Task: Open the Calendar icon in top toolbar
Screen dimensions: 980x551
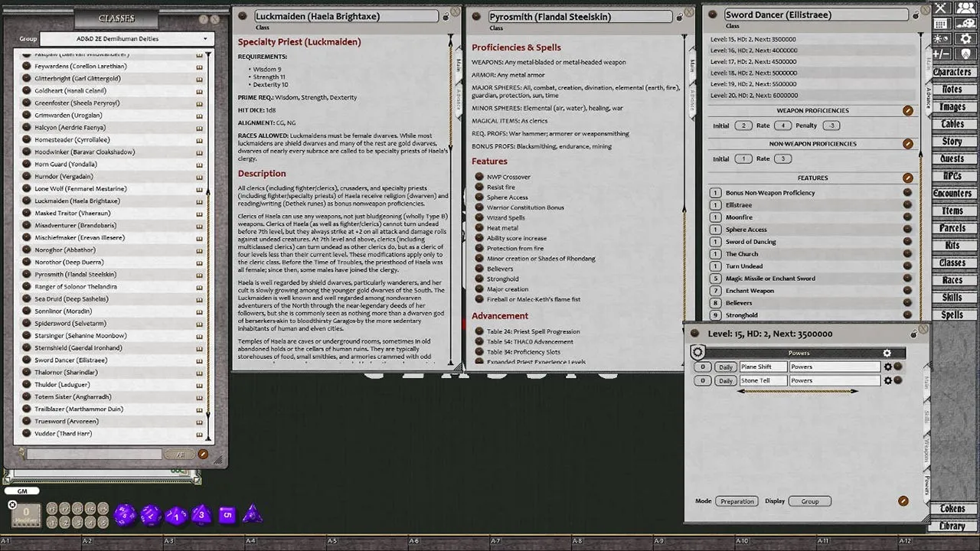Action: coord(941,24)
